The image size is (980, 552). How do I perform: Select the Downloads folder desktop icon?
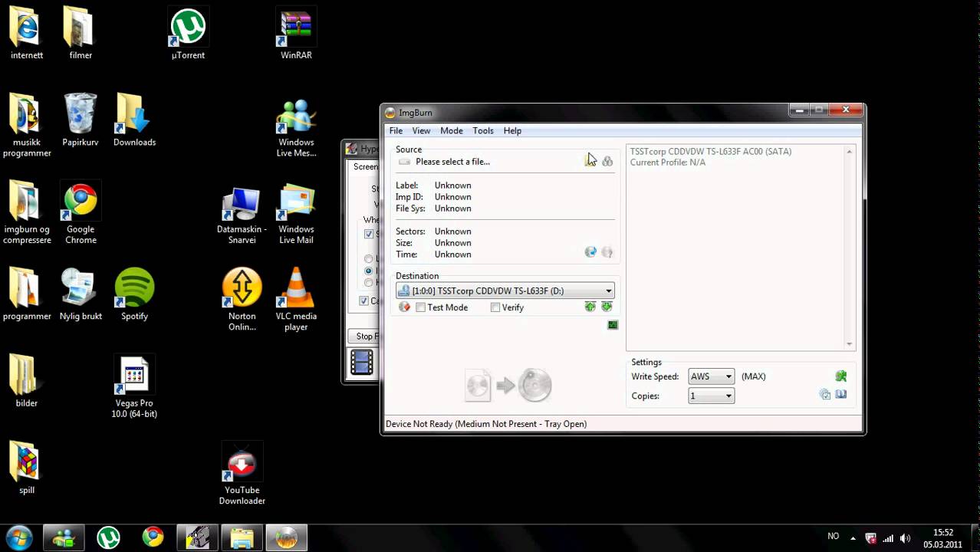click(134, 120)
